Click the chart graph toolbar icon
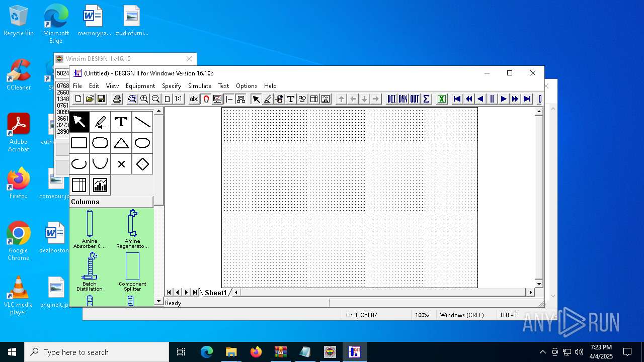644x362 pixels. tap(326, 99)
